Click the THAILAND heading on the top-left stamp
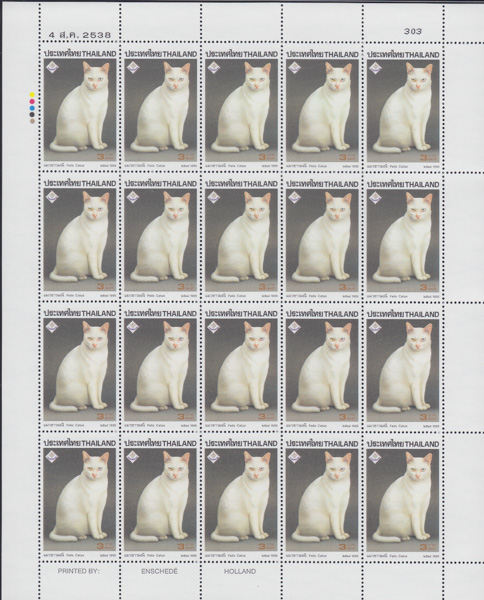484x600 pixels. (99, 54)
